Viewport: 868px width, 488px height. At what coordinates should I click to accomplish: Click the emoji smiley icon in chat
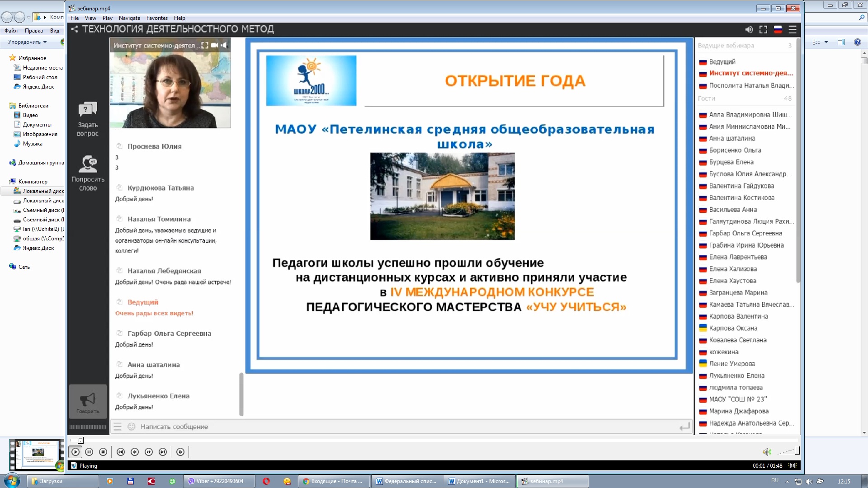(x=132, y=427)
